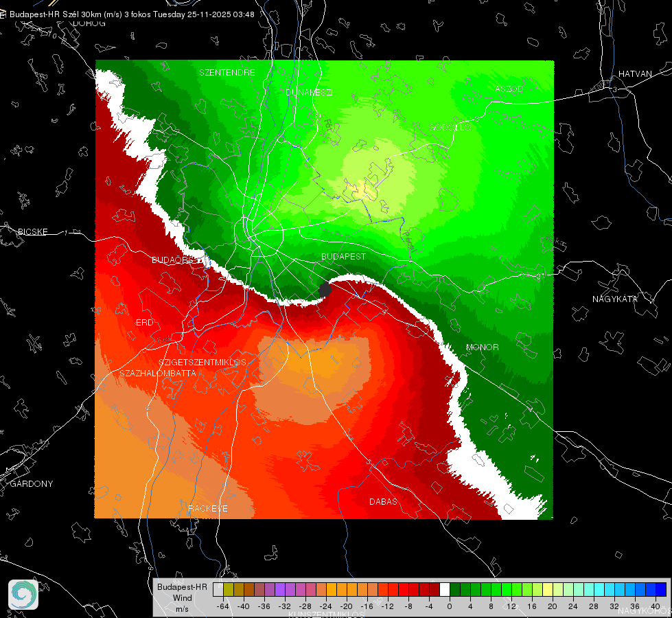Click the NAGYKATA map label
Image resolution: width=672 pixels, height=618 pixels.
(x=615, y=299)
